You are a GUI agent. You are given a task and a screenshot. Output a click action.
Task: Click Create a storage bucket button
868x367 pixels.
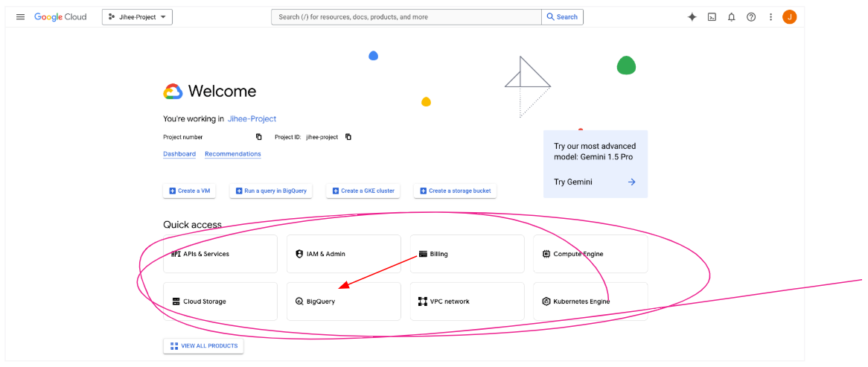tap(455, 191)
